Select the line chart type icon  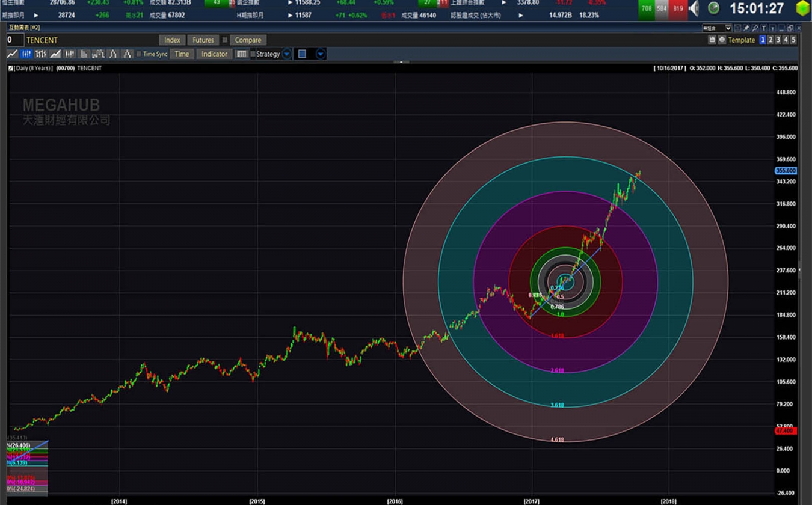(12, 54)
